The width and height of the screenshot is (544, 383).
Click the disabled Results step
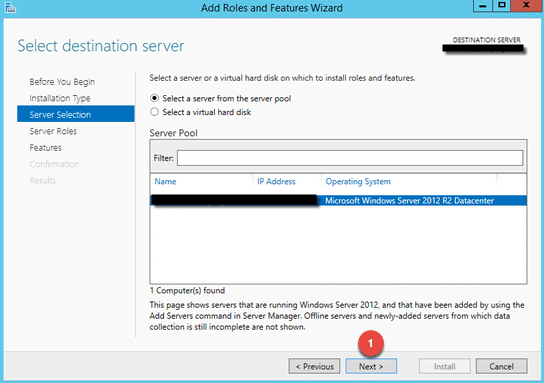42,181
